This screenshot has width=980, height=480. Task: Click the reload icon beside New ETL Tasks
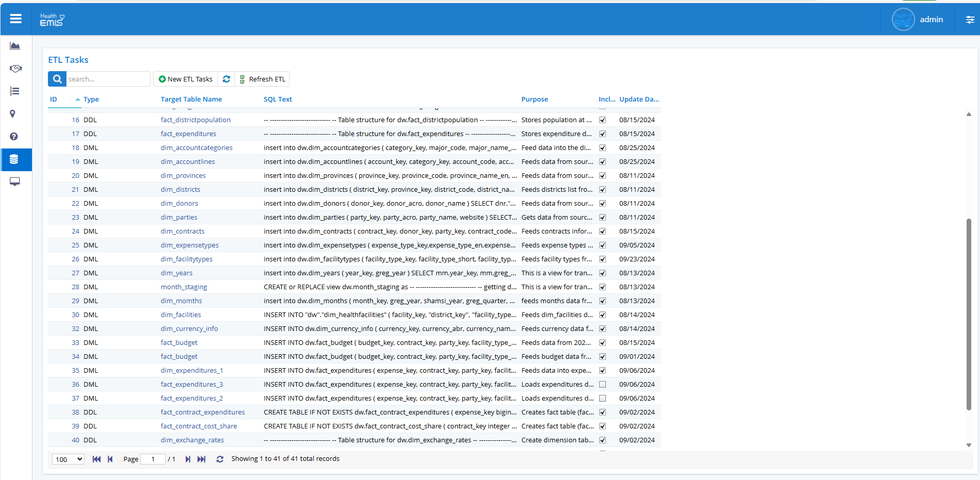pyautogui.click(x=226, y=79)
